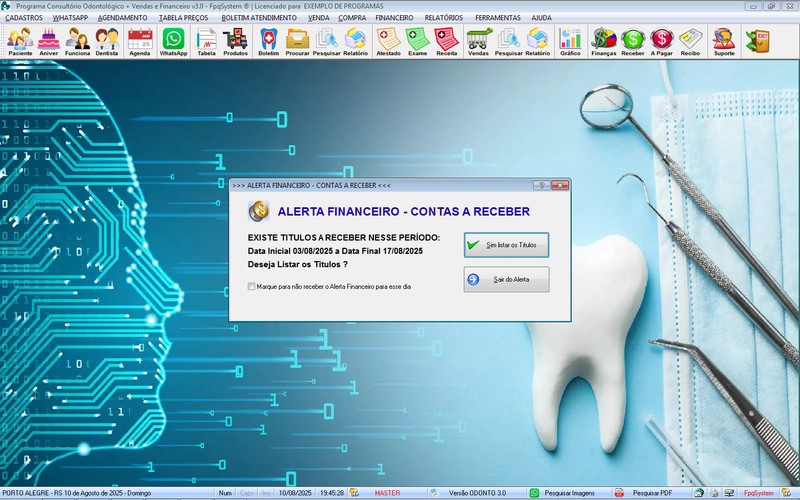Click the A Pagar toolbar icon

[661, 41]
